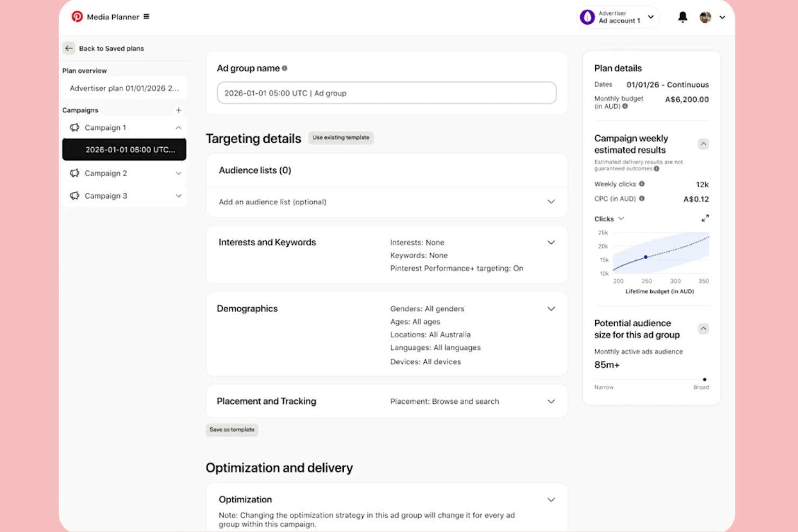The height and width of the screenshot is (532, 798).
Task: Click the Ad group name info icon
Action: 285,68
